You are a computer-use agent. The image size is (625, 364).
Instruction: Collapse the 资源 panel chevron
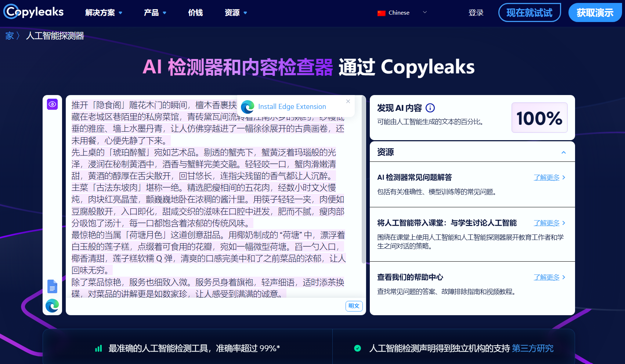(x=564, y=152)
